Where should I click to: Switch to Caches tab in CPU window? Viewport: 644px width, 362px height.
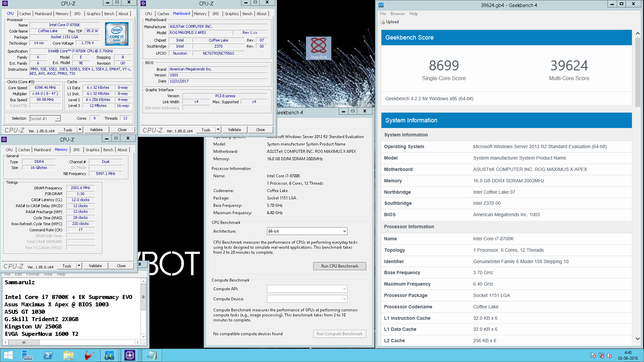coord(25,14)
